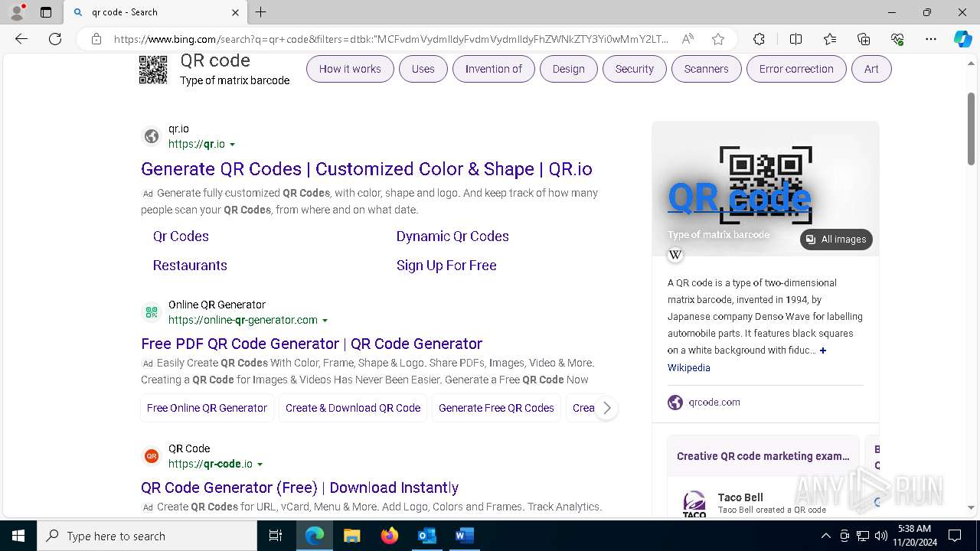Open Settings and more ellipsis menu

pos(931,39)
